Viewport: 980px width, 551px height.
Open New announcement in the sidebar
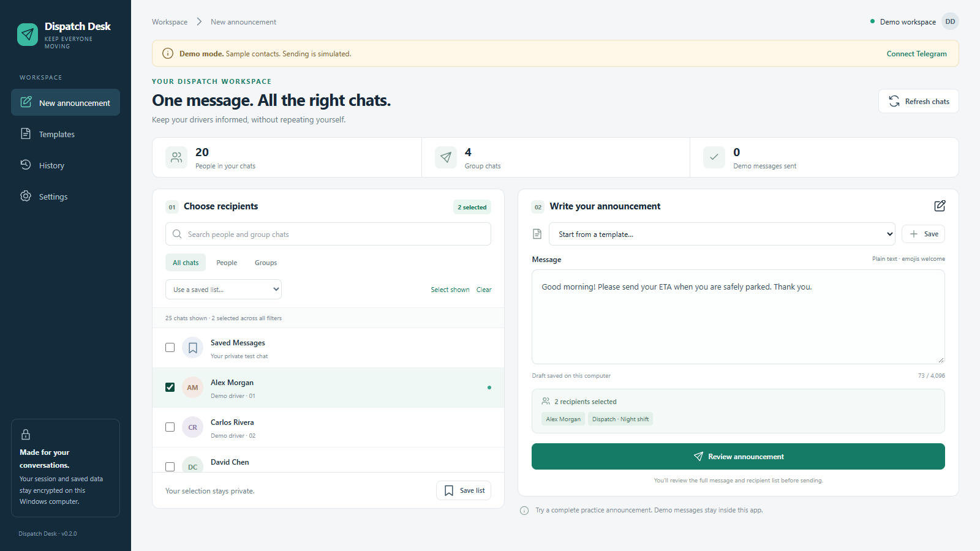pos(66,102)
